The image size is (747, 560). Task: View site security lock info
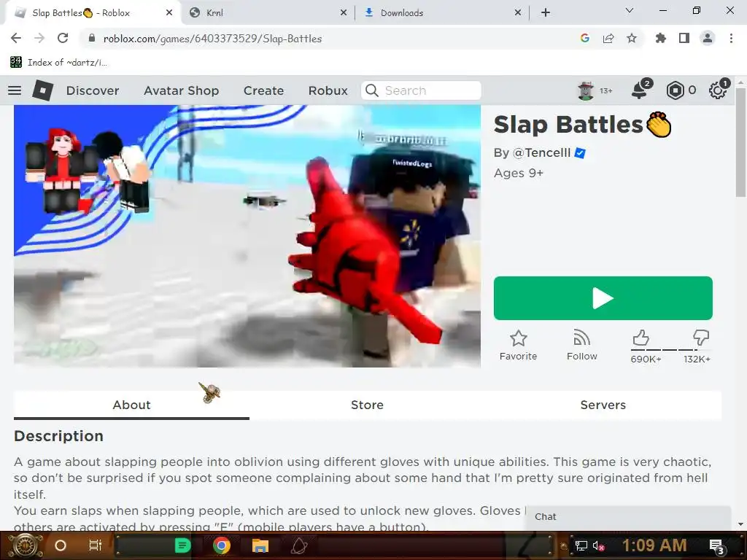click(x=92, y=38)
